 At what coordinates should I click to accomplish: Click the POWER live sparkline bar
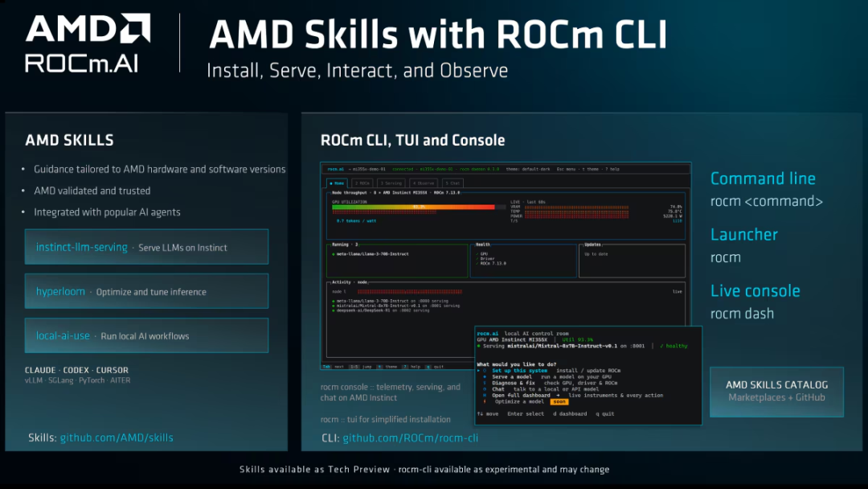pyautogui.click(x=576, y=216)
